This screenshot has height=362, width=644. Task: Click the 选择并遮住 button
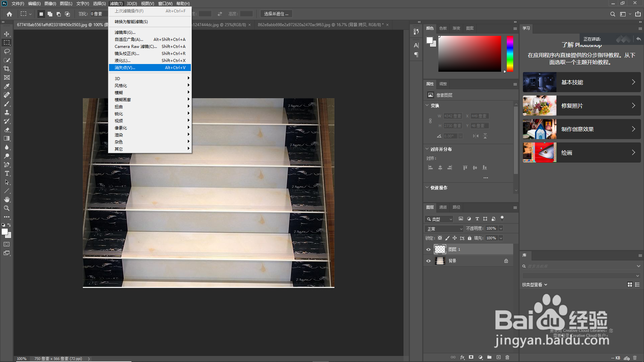tap(276, 14)
